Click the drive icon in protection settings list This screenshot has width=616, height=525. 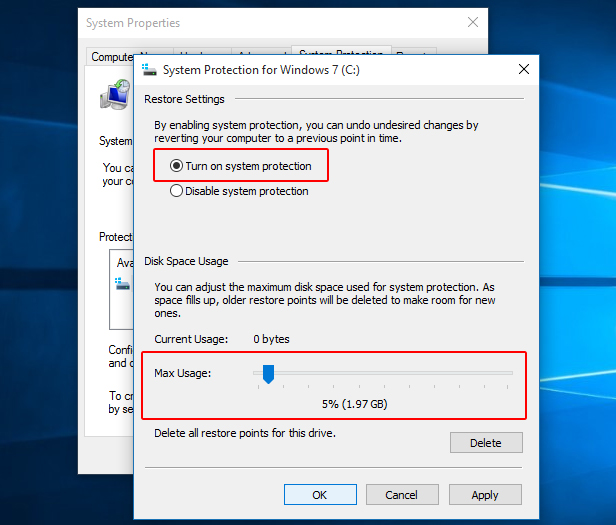click(123, 284)
